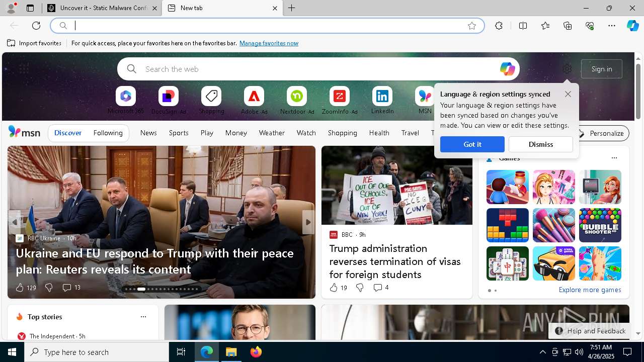Open MSN shortcut tile
Screen dimensions: 644x362
click(x=425, y=101)
